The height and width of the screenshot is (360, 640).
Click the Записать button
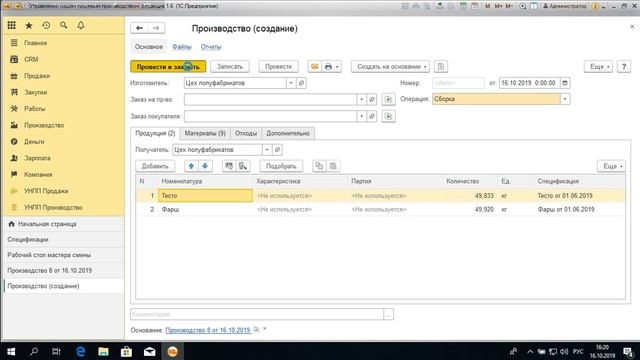230,67
